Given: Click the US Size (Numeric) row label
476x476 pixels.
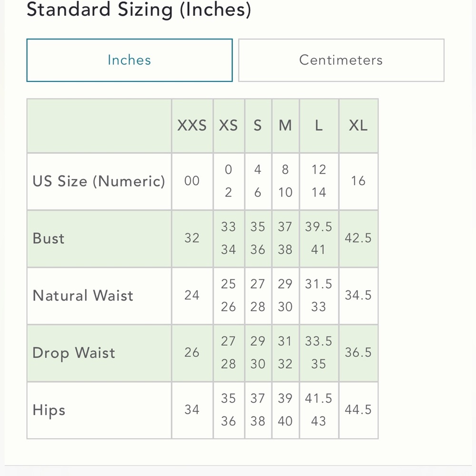Looking at the screenshot, I should pos(99,181).
